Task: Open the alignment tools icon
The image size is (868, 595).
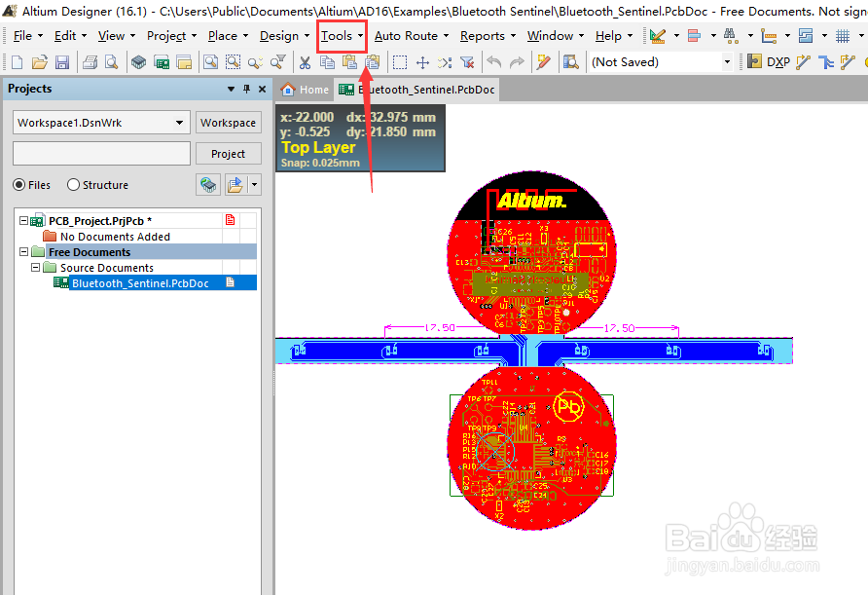Action: [694, 36]
